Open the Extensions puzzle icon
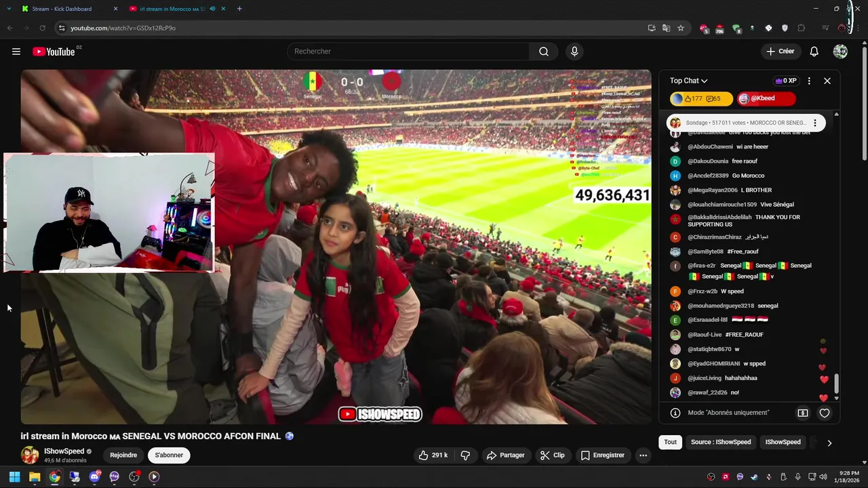Image resolution: width=868 pixels, height=488 pixels. tap(802, 28)
